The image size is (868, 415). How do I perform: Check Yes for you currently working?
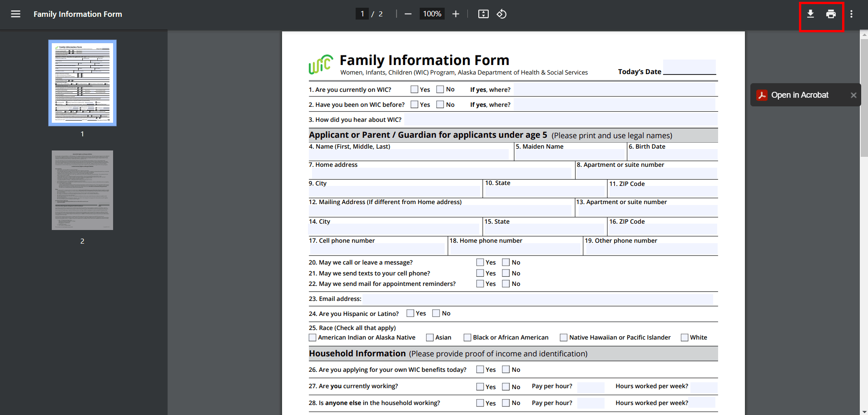click(480, 387)
